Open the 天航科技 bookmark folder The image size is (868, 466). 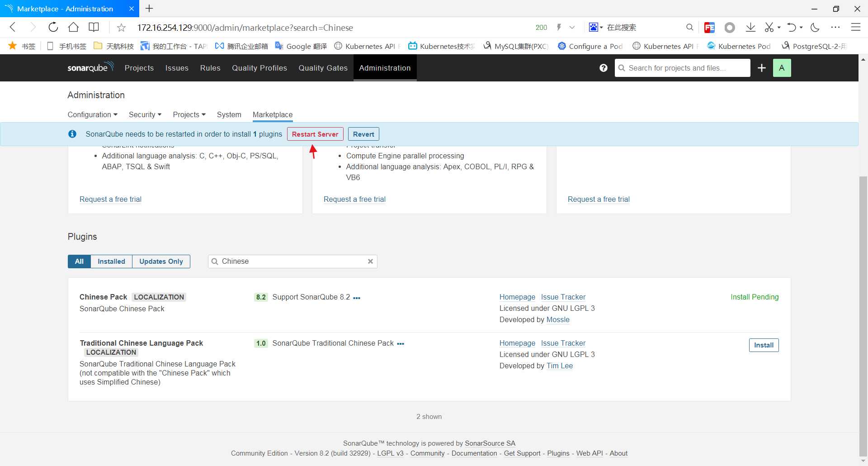(x=113, y=46)
